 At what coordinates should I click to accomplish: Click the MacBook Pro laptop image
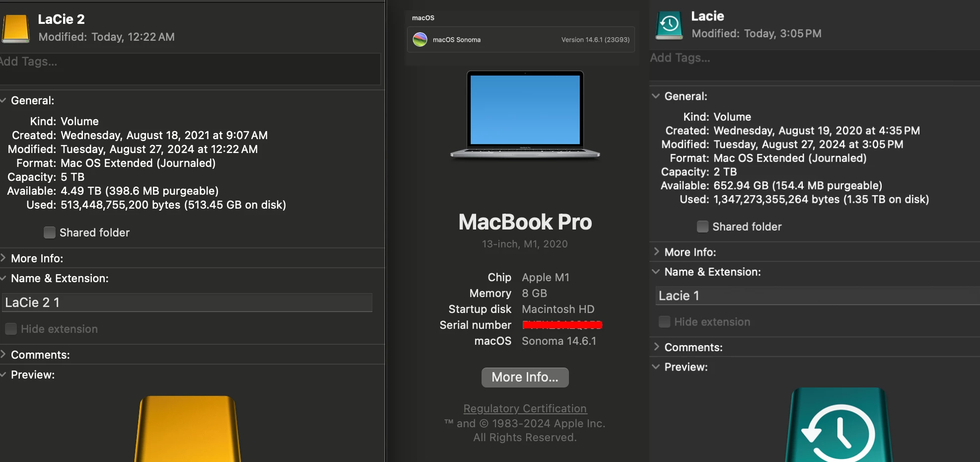pyautogui.click(x=525, y=115)
